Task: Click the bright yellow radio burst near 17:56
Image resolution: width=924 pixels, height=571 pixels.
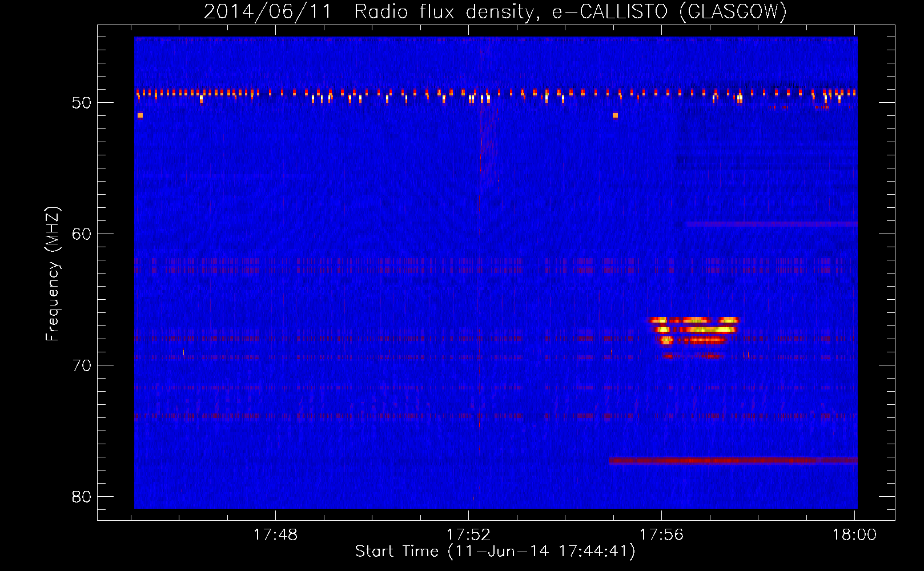Action: (x=694, y=337)
